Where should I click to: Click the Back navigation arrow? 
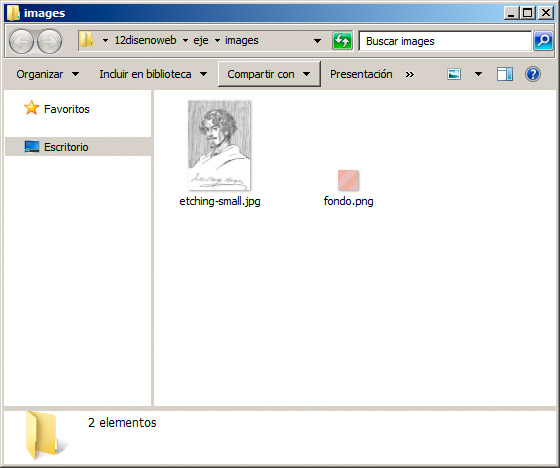tap(21, 41)
